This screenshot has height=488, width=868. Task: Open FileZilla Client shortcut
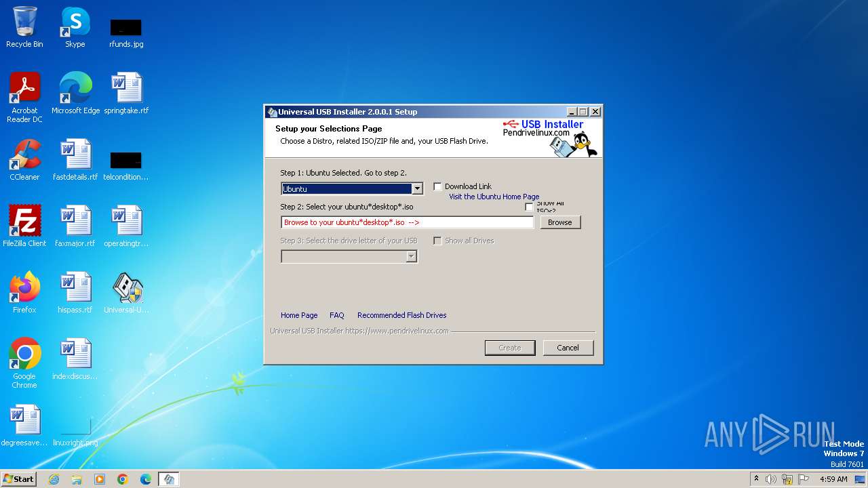pos(24,226)
